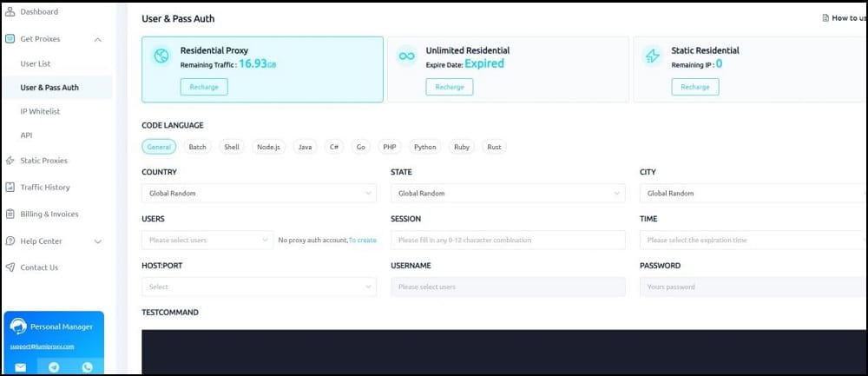Open IP Whitelist in sidebar
Viewport: 868px width, 376px height.
[x=40, y=111]
